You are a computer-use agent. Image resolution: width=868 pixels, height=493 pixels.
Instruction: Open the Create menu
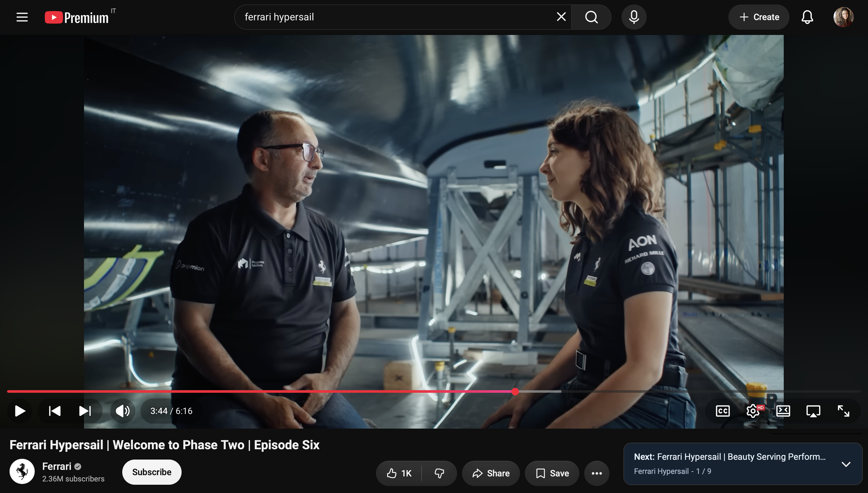click(x=759, y=17)
